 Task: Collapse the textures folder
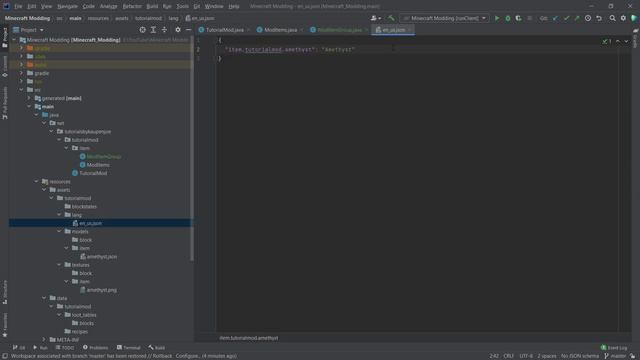[59, 265]
